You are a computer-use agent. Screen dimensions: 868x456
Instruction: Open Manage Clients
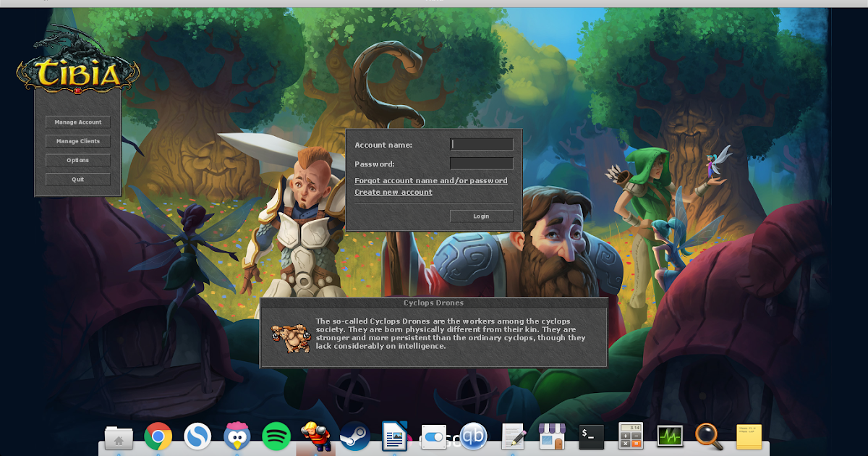pyautogui.click(x=77, y=140)
